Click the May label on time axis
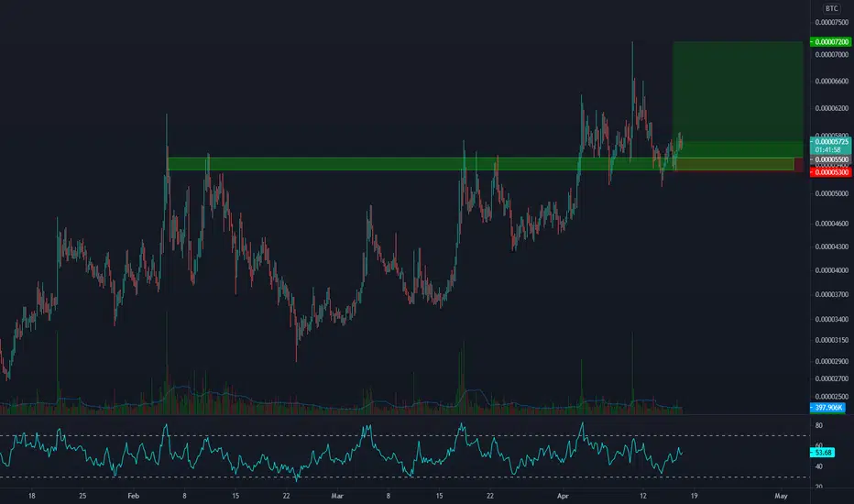This screenshot has height=504, width=854. click(x=781, y=496)
